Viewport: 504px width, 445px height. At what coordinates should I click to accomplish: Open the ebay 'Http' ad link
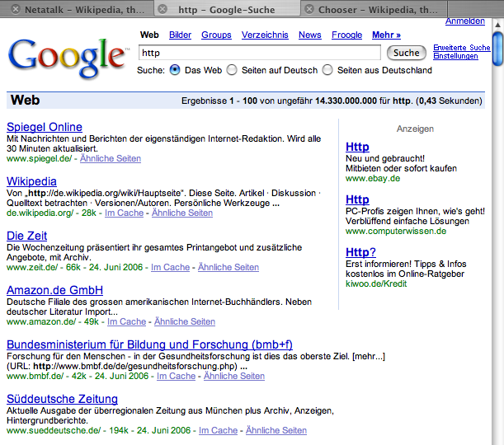tap(357, 147)
